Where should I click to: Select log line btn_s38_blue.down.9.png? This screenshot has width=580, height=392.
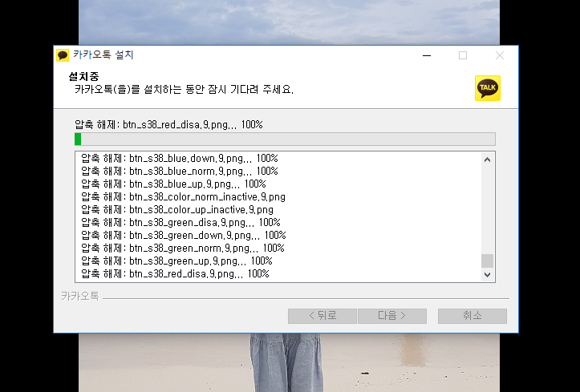(x=180, y=159)
